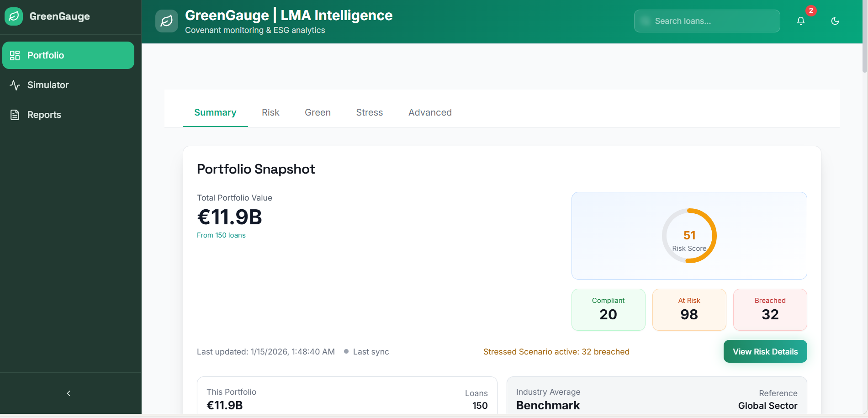The image size is (868, 418).
Task: Click the Simulator pulse icon
Action: click(x=15, y=85)
